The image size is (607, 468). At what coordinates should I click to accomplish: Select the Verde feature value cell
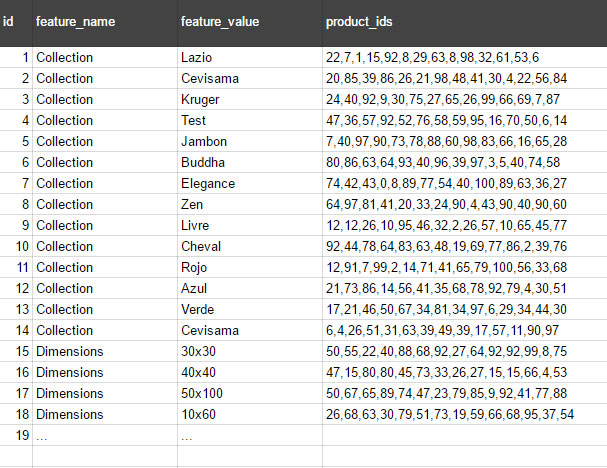pyautogui.click(x=250, y=309)
